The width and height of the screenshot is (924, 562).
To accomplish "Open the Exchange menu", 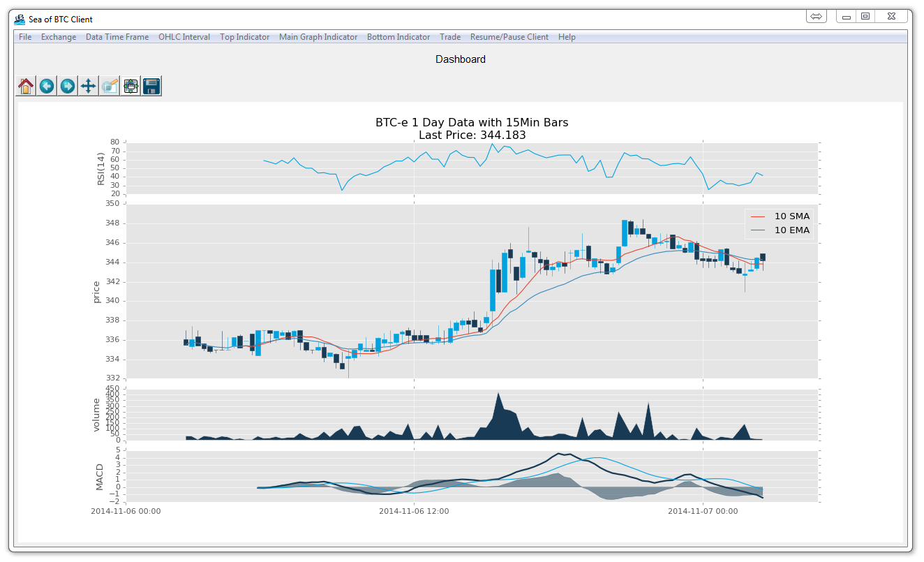I will click(59, 37).
